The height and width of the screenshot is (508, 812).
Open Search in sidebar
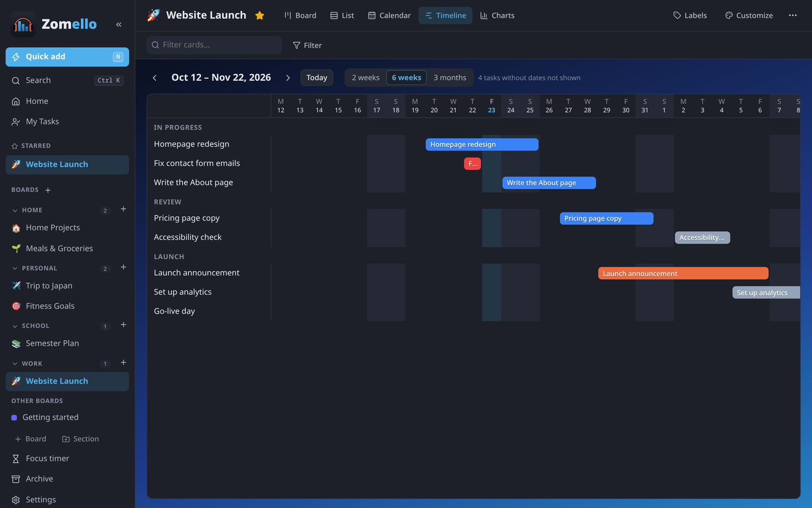pyautogui.click(x=67, y=80)
